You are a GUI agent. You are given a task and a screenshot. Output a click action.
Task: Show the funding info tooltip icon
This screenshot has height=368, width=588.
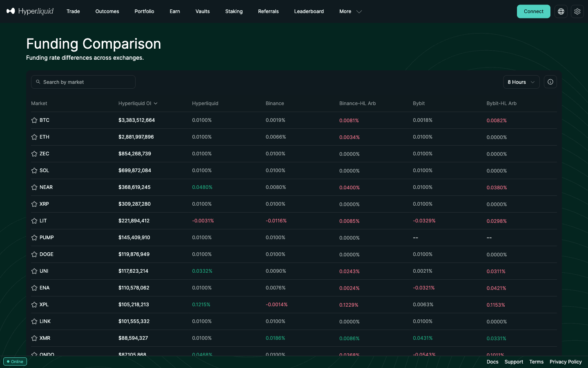click(550, 82)
